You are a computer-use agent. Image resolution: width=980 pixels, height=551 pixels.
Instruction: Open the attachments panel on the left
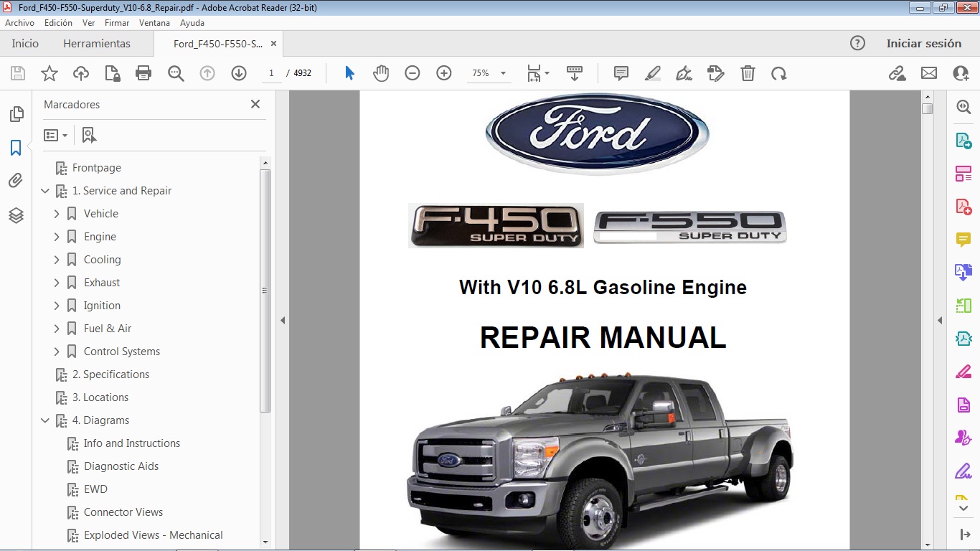[16, 181]
